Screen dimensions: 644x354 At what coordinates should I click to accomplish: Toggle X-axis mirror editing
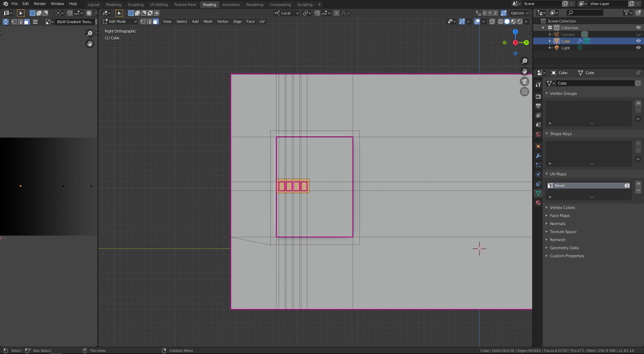[x=484, y=13]
